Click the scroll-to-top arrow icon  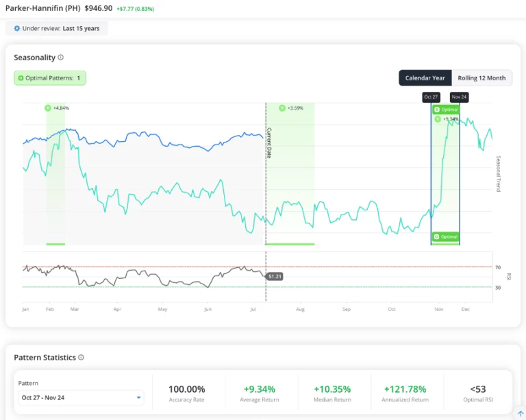point(521,414)
